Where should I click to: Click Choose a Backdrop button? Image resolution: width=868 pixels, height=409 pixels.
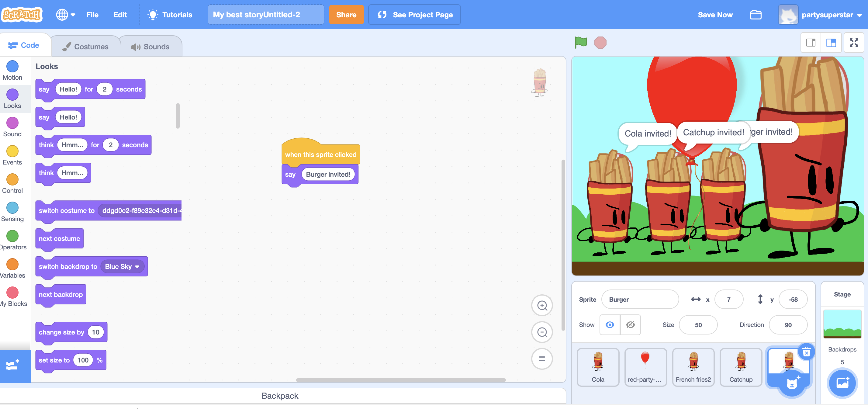point(842,383)
